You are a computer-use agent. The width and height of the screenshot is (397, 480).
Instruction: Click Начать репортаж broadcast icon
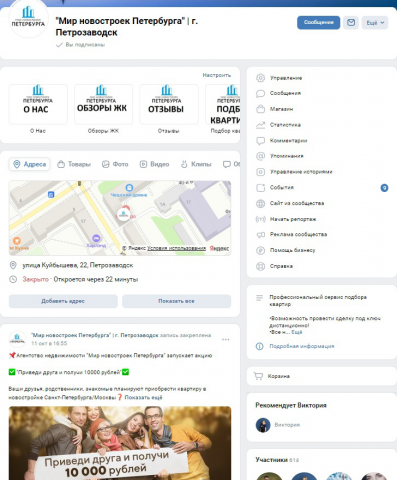coord(260,219)
